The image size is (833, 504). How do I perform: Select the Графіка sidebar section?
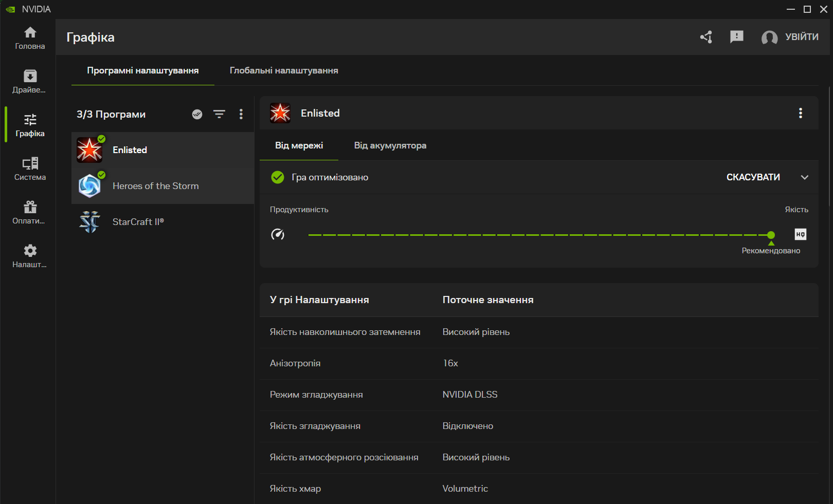coord(30,125)
